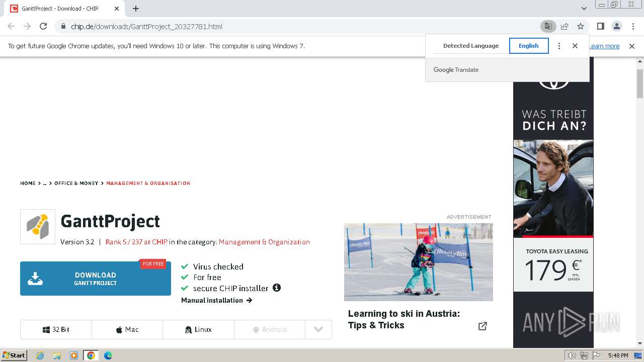The width and height of the screenshot is (644, 362).
Task: Click the scrollbar down arrow
Action: pyautogui.click(x=640, y=343)
